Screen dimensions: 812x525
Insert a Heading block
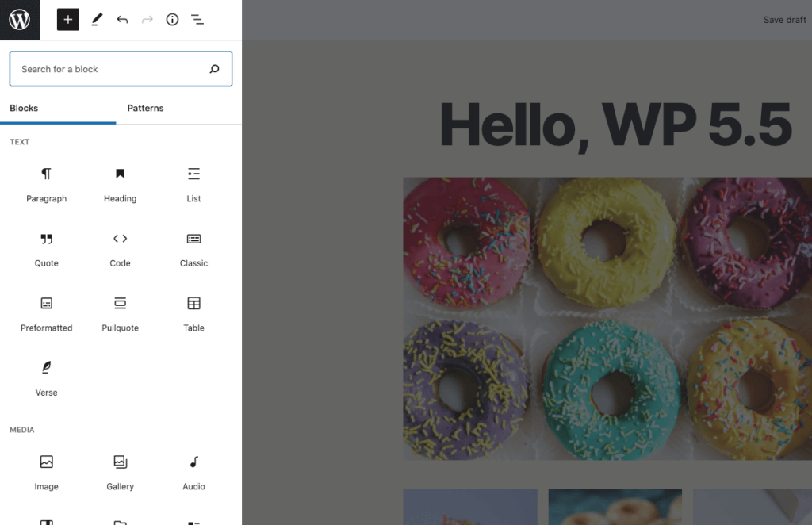(120, 185)
